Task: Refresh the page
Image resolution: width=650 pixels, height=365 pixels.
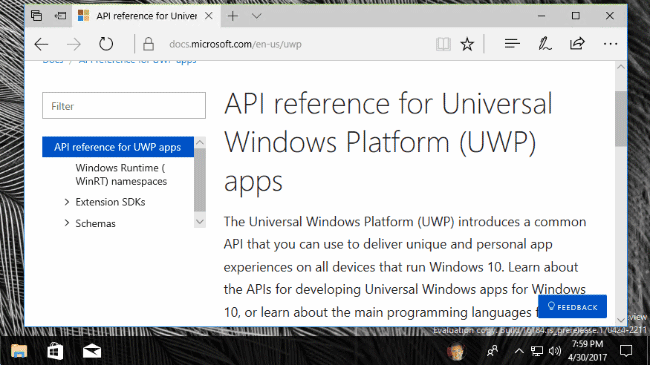Action: [x=106, y=44]
